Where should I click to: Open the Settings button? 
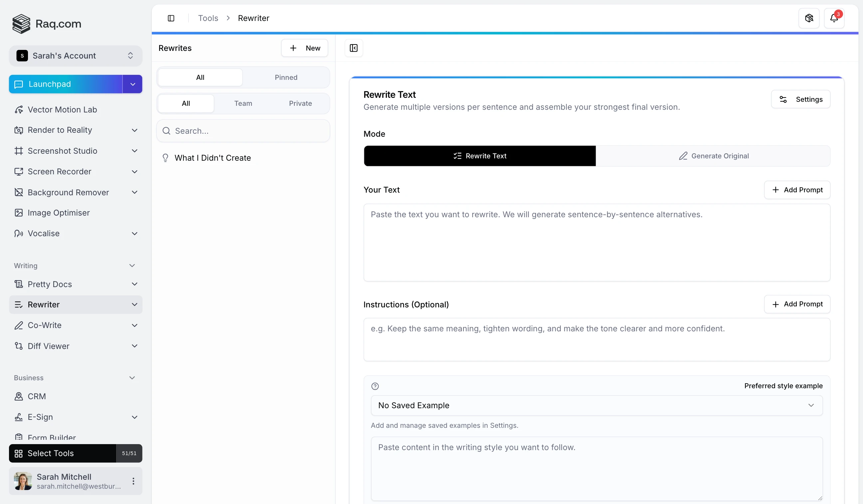pos(800,99)
